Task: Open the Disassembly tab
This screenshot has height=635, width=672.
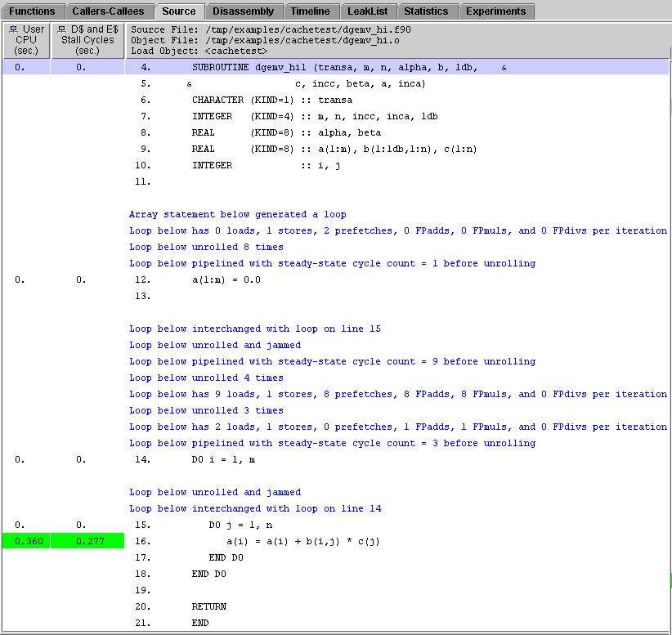Action: click(243, 11)
